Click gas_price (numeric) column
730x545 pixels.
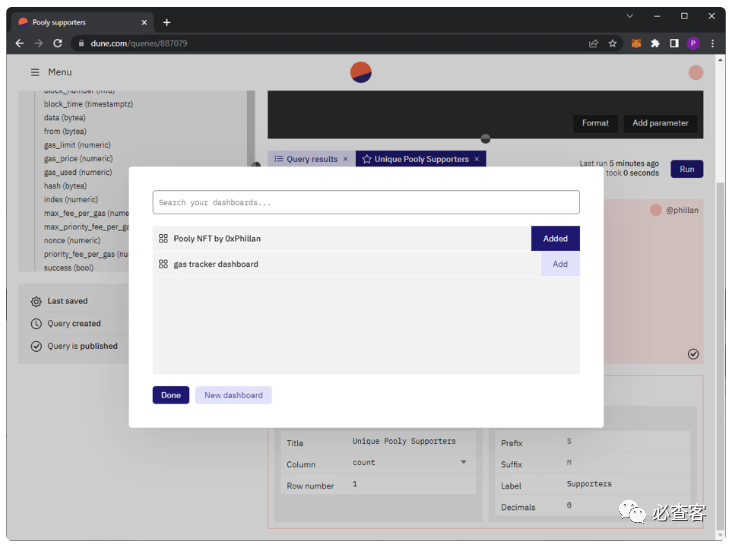(x=78, y=159)
